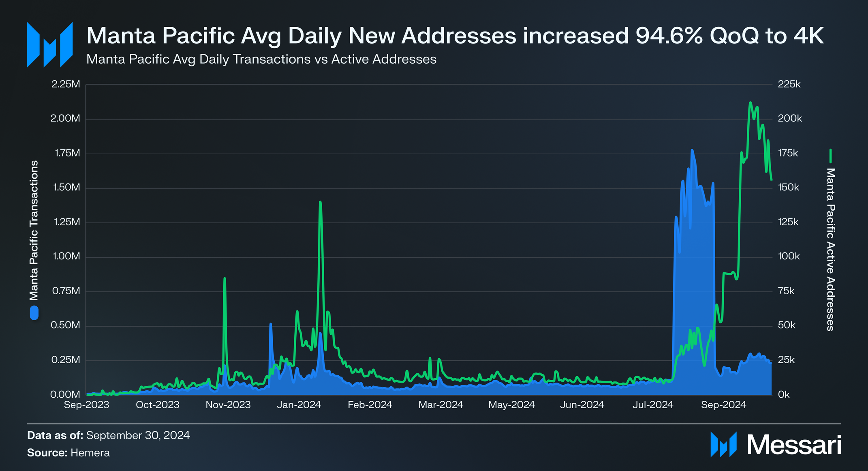Click the Manta Pacific Active Addresses axis title
Screen dimensions: 868x471
(830, 249)
